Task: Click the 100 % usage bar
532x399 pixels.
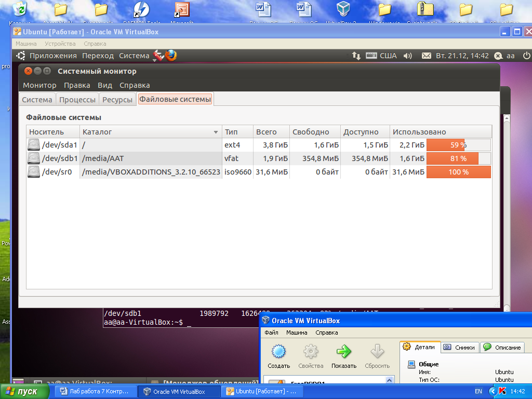Action: pos(458,172)
